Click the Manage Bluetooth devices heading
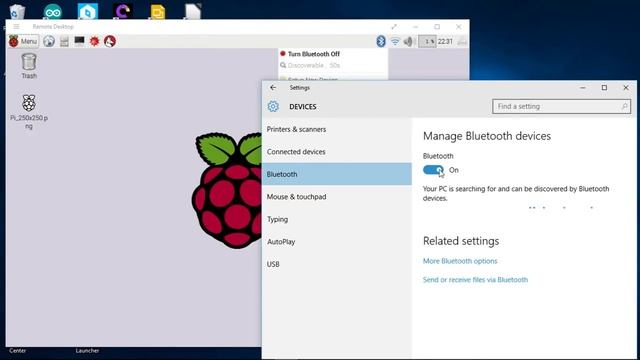The image size is (640, 360). click(487, 136)
